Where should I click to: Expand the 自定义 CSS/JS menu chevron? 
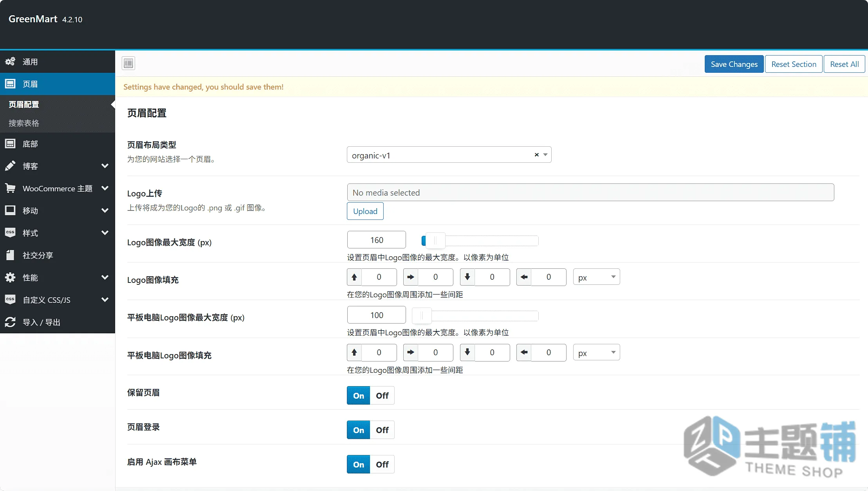pos(105,300)
